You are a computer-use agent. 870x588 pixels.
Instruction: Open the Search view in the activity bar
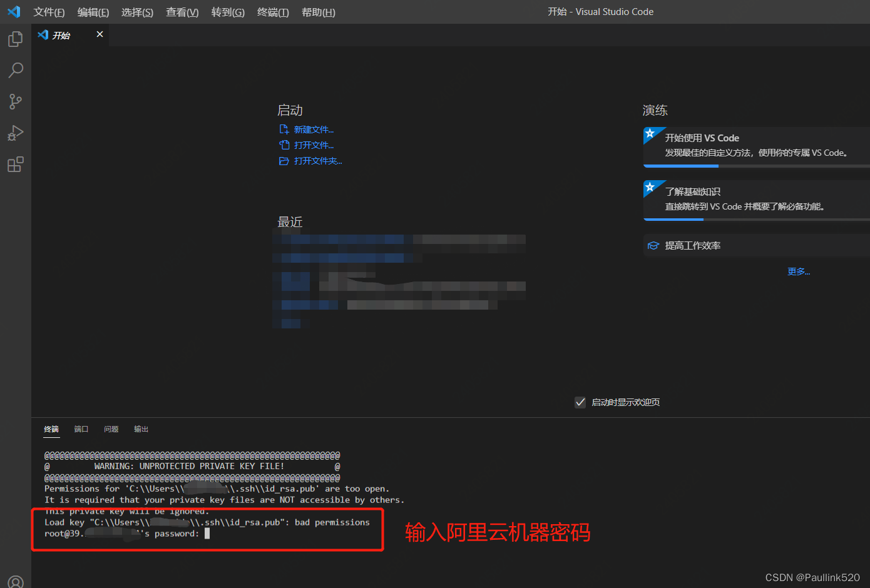click(15, 70)
